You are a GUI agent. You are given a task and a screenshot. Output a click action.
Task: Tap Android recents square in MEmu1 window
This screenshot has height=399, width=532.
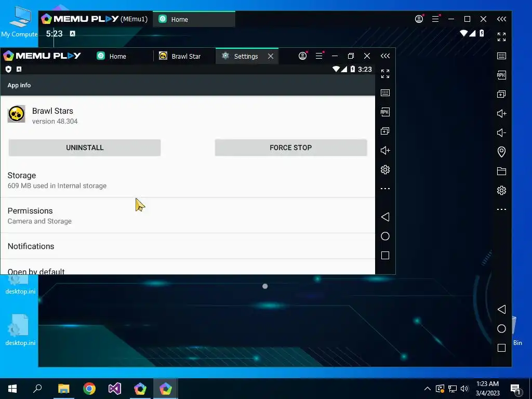(501, 348)
